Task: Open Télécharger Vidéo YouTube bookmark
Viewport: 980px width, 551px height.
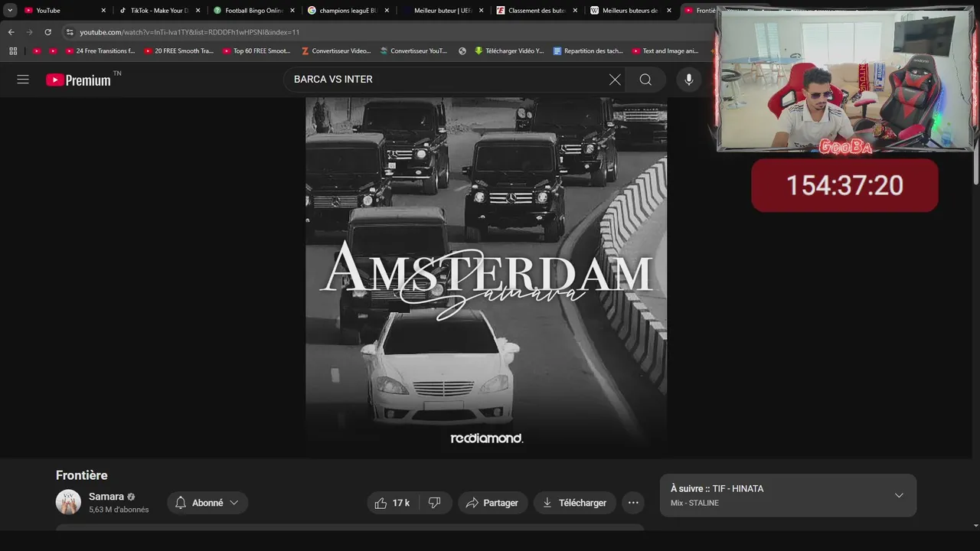Action: [509, 51]
